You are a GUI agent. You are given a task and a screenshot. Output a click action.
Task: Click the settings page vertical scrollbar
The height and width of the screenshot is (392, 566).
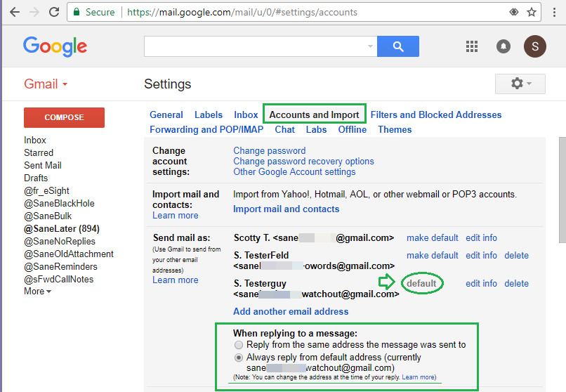coord(562,190)
